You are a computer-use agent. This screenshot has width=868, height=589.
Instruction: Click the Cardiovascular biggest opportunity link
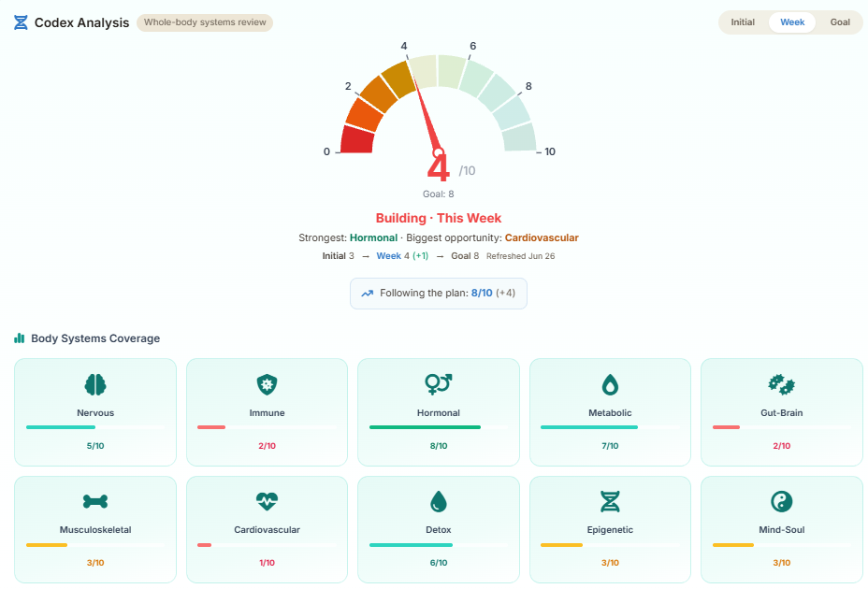(x=542, y=238)
